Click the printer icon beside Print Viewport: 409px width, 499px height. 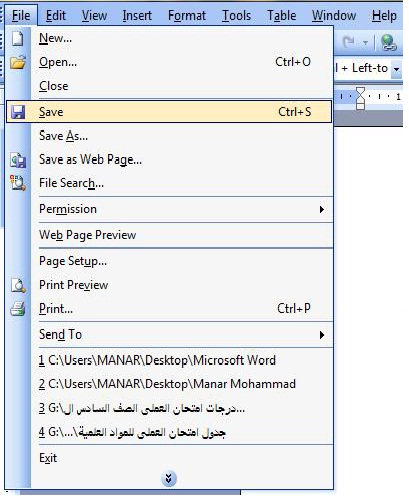(x=18, y=309)
